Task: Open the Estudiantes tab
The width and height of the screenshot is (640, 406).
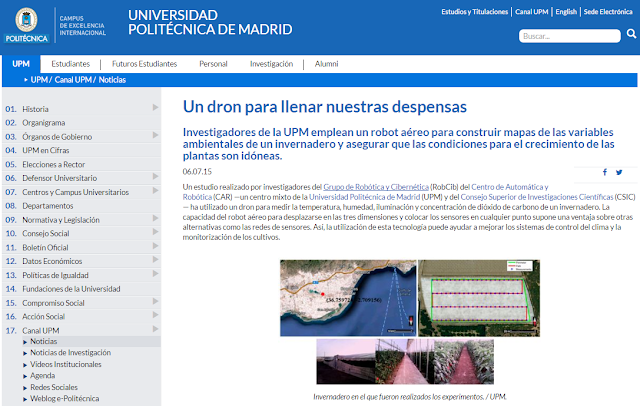Action: point(71,64)
